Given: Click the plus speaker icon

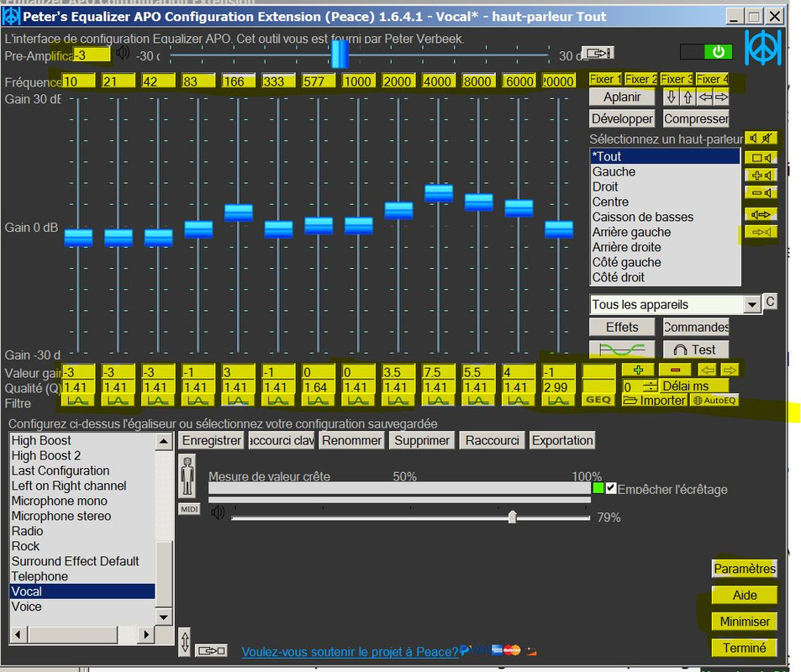Looking at the screenshot, I should (x=761, y=176).
